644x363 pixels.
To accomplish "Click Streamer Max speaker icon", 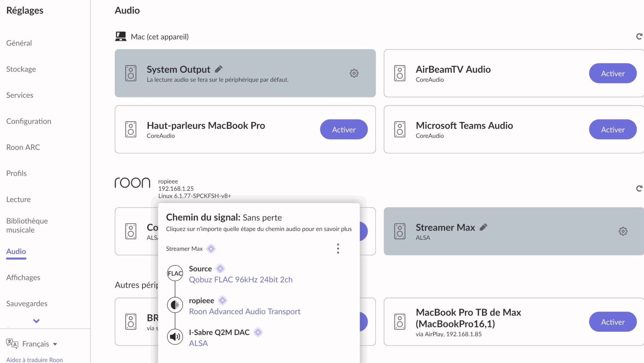I will coord(400,231).
